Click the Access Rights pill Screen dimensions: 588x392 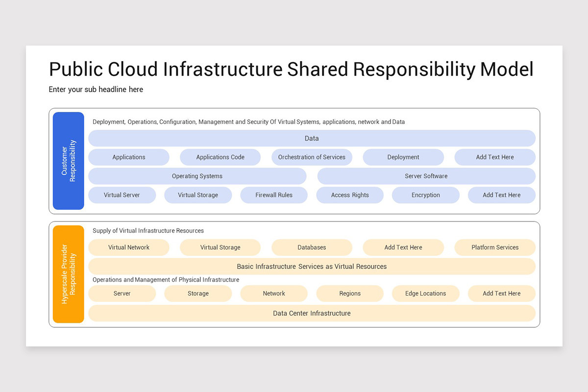350,195
